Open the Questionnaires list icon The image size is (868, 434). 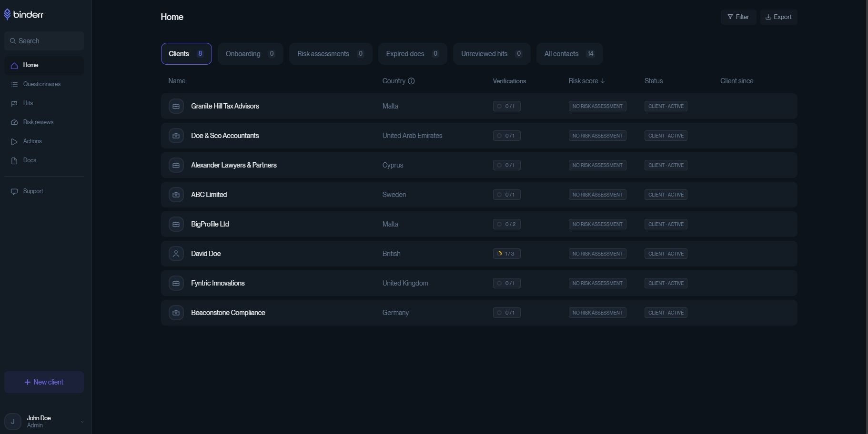[14, 85]
